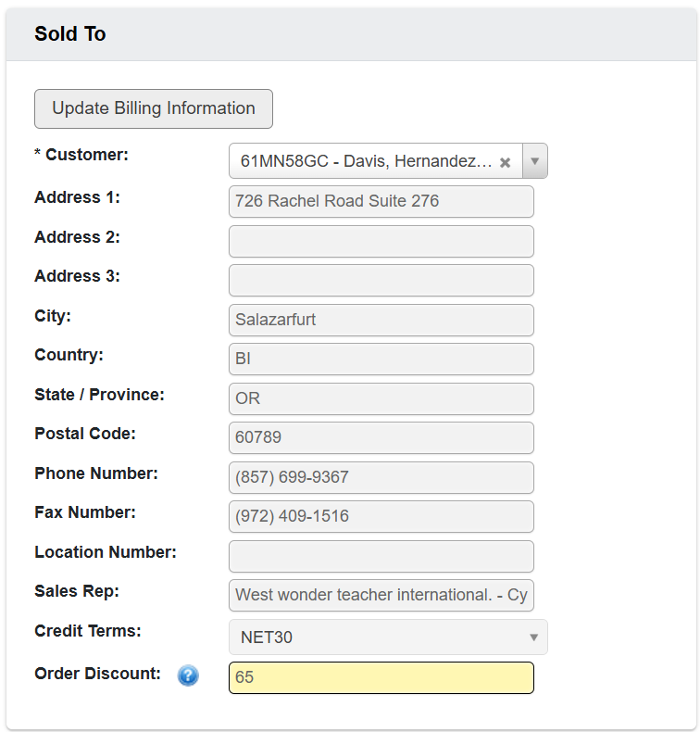Click the Postal Code field 60789
Screen dimensions: 700x732
(381, 438)
